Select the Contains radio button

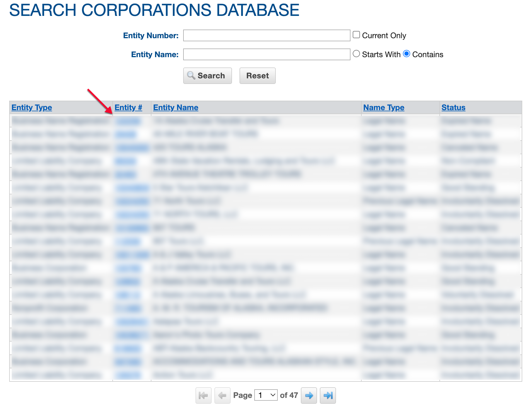coord(407,54)
